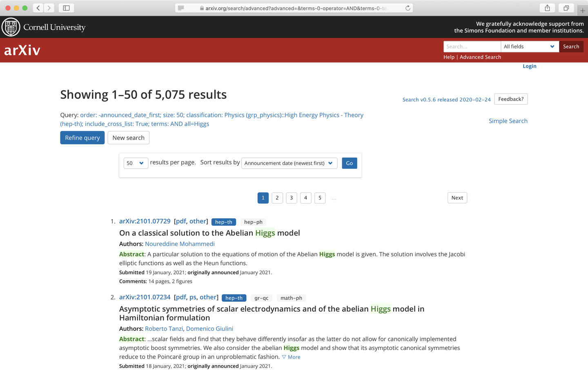Click the hep-th tag on arXiv:2101.07729
Image resolution: width=588 pixels, height=370 pixels.
click(x=224, y=222)
